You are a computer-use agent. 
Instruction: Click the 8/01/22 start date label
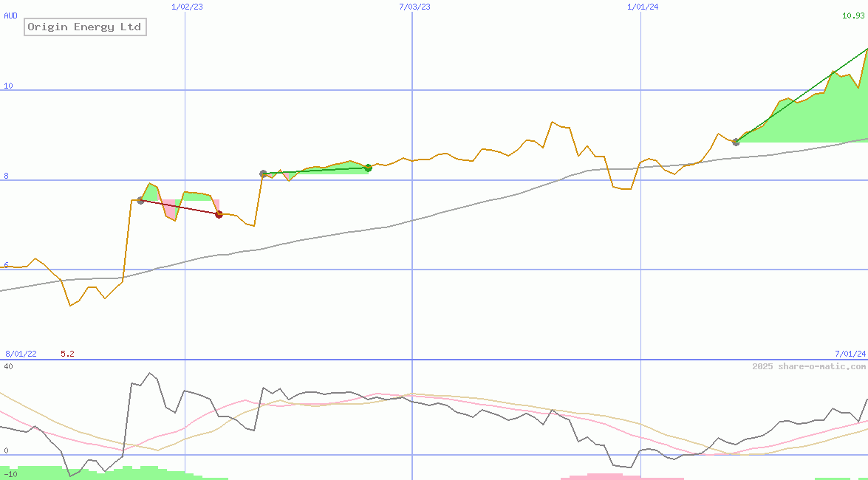(x=21, y=354)
